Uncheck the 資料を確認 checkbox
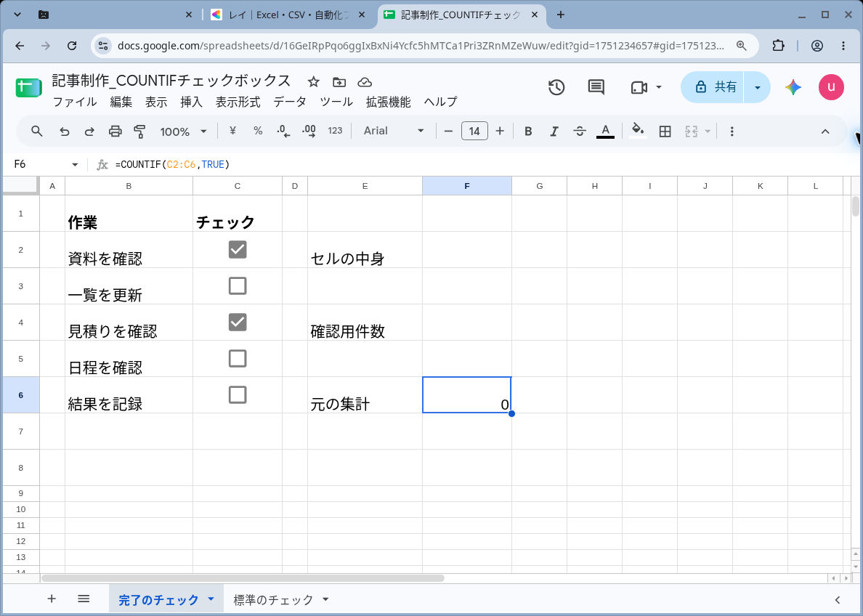 [238, 249]
